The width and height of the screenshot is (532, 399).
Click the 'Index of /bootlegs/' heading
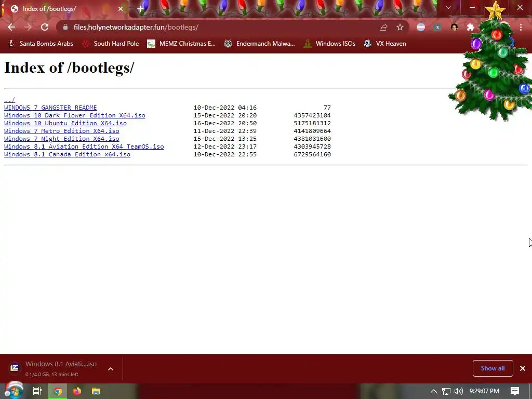(x=69, y=68)
